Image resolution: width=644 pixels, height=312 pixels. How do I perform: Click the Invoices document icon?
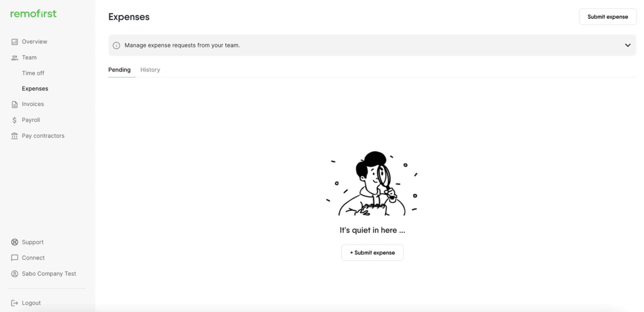pyautogui.click(x=14, y=104)
